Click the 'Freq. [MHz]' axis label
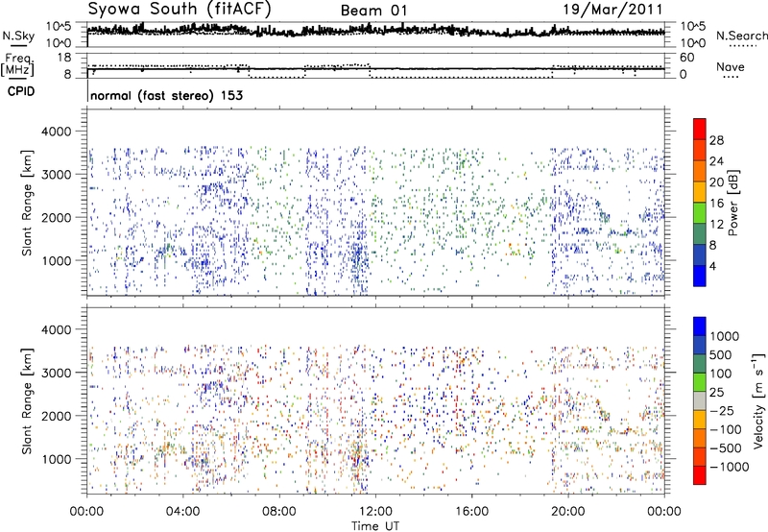The image size is (768, 532). pyautogui.click(x=19, y=65)
